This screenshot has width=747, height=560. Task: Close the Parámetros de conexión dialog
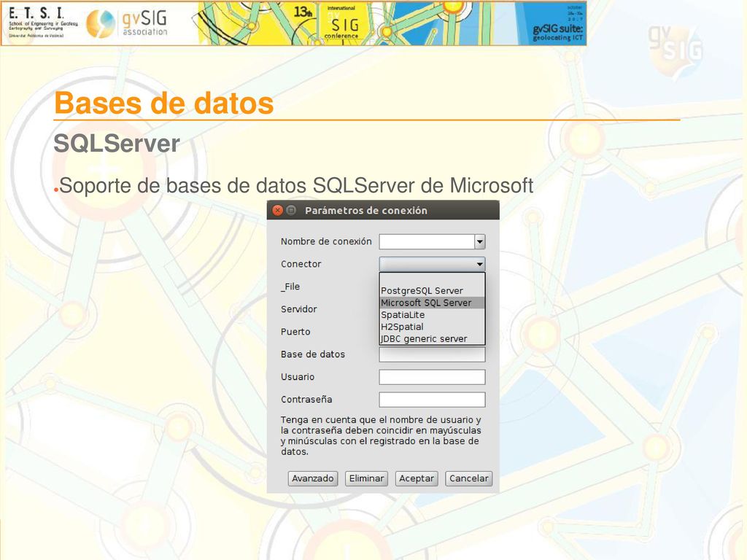[x=277, y=210]
